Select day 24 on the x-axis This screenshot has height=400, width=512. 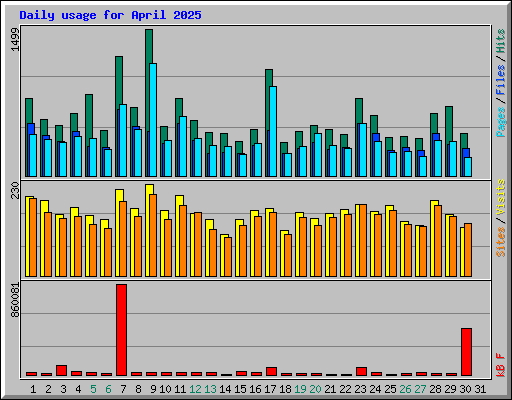tap(375, 389)
